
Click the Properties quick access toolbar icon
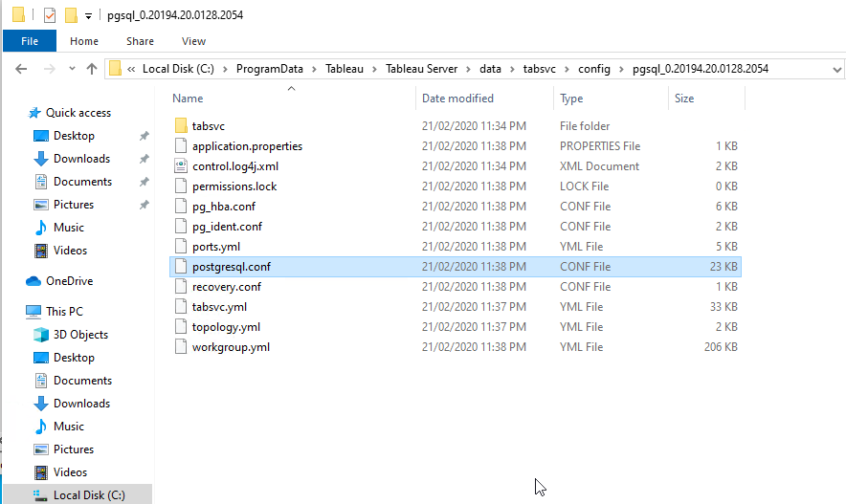coord(50,15)
